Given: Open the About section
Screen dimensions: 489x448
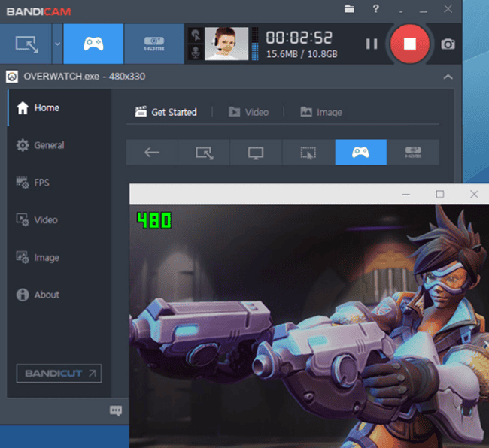Looking at the screenshot, I should 38,295.
